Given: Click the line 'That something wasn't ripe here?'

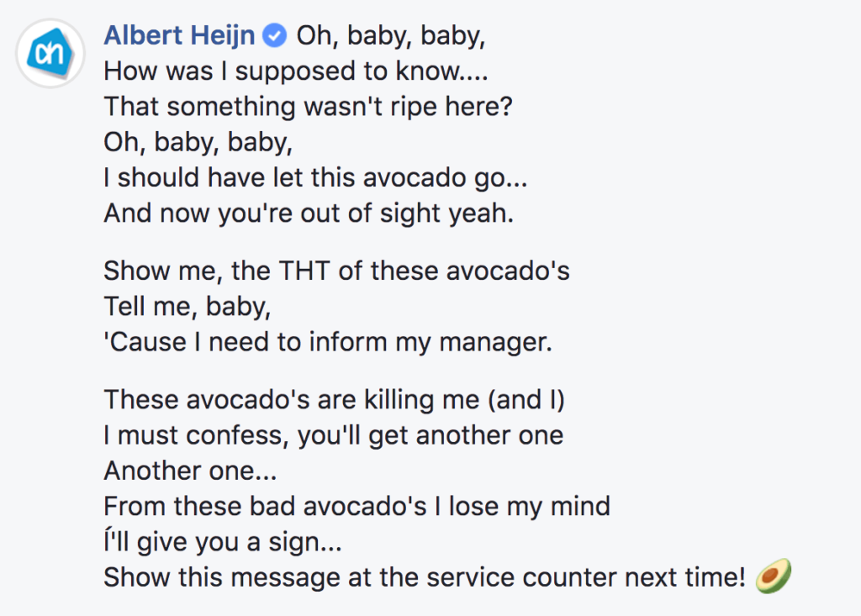Looking at the screenshot, I should [308, 107].
